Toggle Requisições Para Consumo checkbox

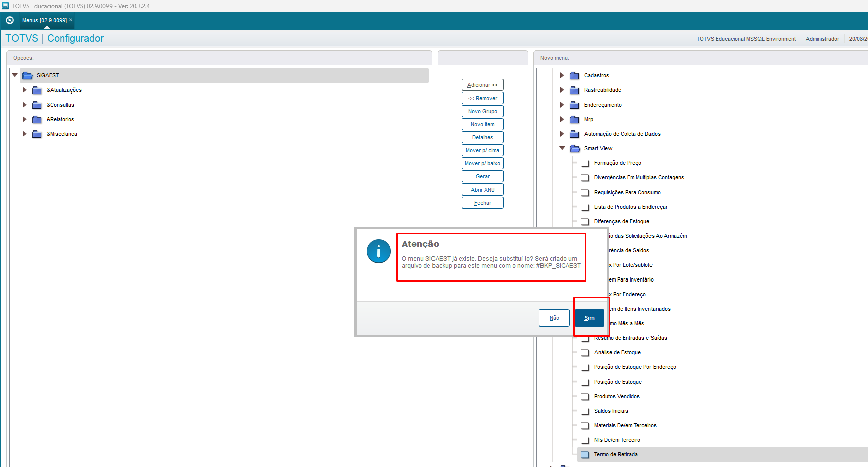click(585, 193)
